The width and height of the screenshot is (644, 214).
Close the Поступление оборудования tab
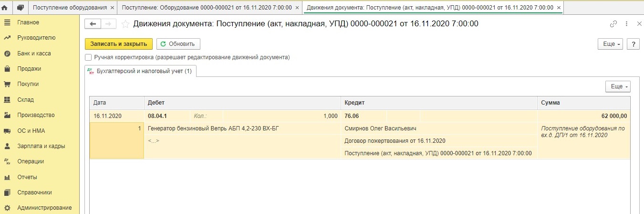[x=112, y=8]
